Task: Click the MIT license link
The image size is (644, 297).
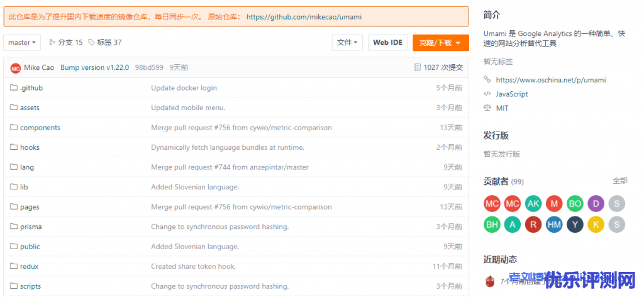Action: [502, 108]
